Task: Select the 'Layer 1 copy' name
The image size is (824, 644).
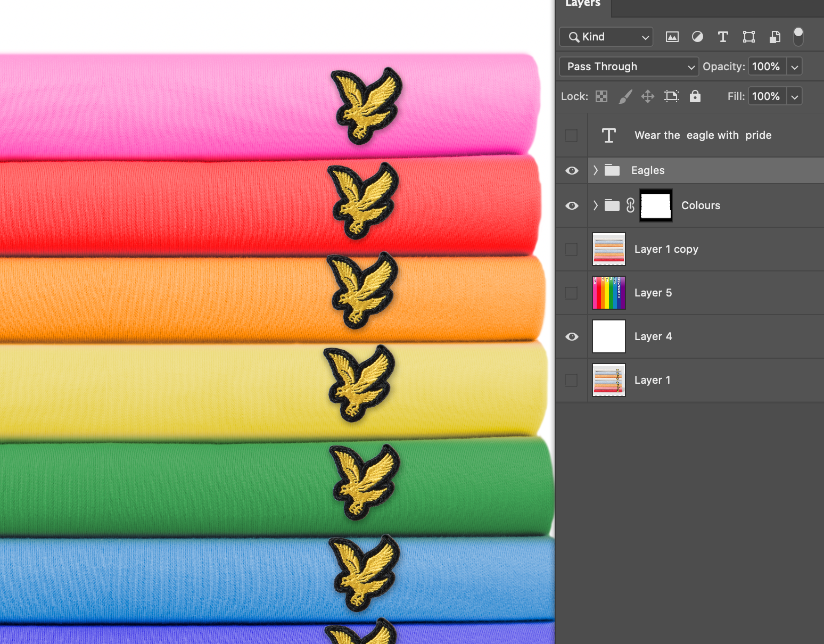Action: coord(666,249)
